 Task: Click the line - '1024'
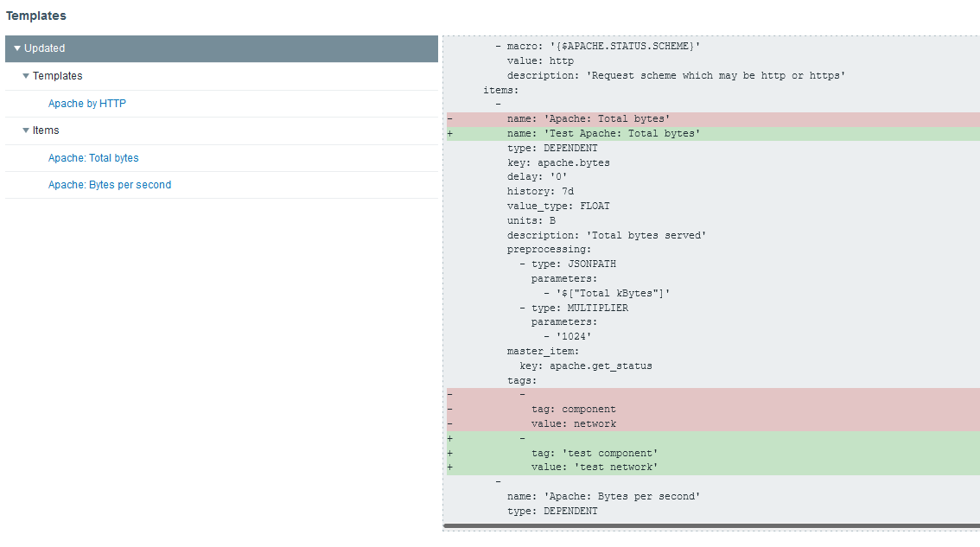click(x=568, y=336)
